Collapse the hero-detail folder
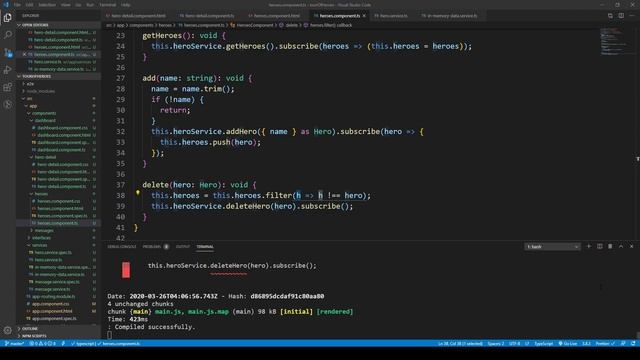 pyautogui.click(x=45, y=157)
